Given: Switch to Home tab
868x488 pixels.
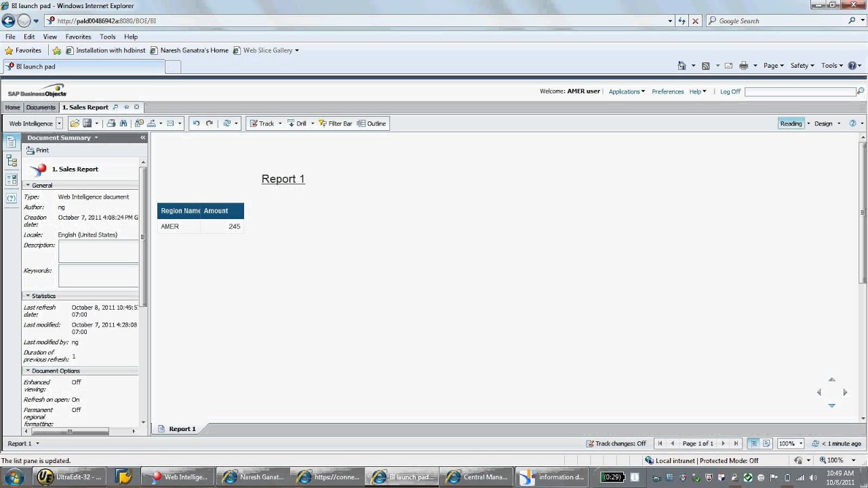Looking at the screenshot, I should point(13,107).
